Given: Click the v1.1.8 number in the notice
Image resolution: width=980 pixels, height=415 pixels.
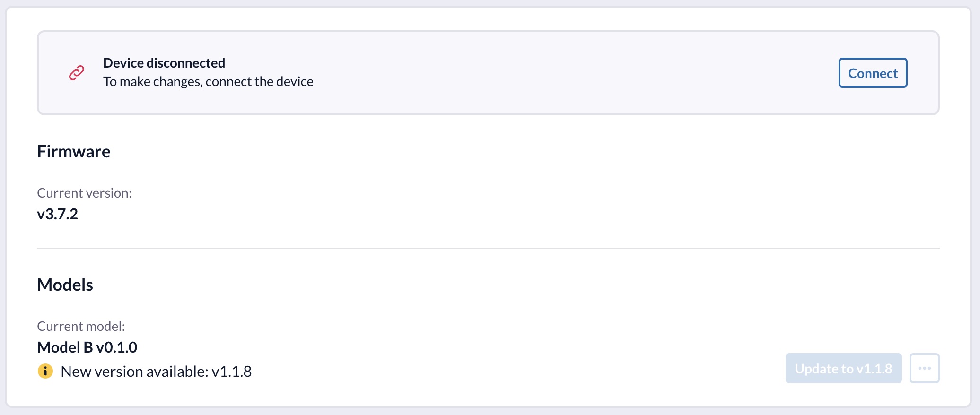Looking at the screenshot, I should [232, 372].
